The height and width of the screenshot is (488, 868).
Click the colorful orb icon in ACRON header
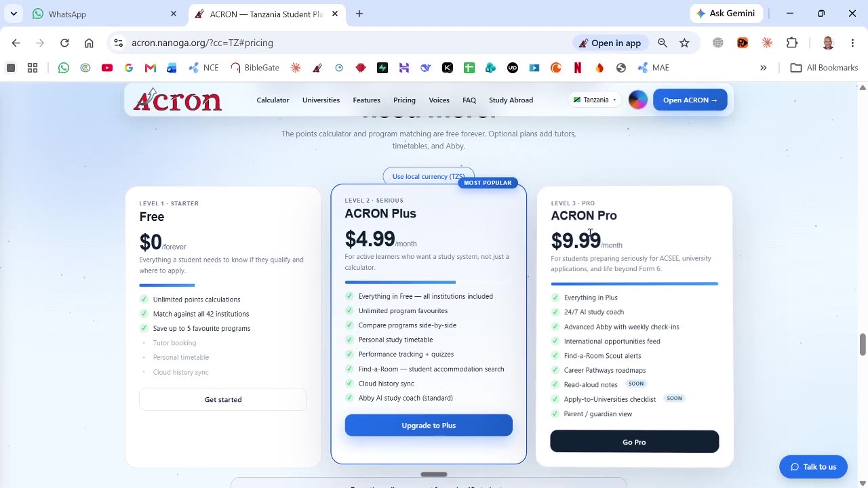(638, 100)
